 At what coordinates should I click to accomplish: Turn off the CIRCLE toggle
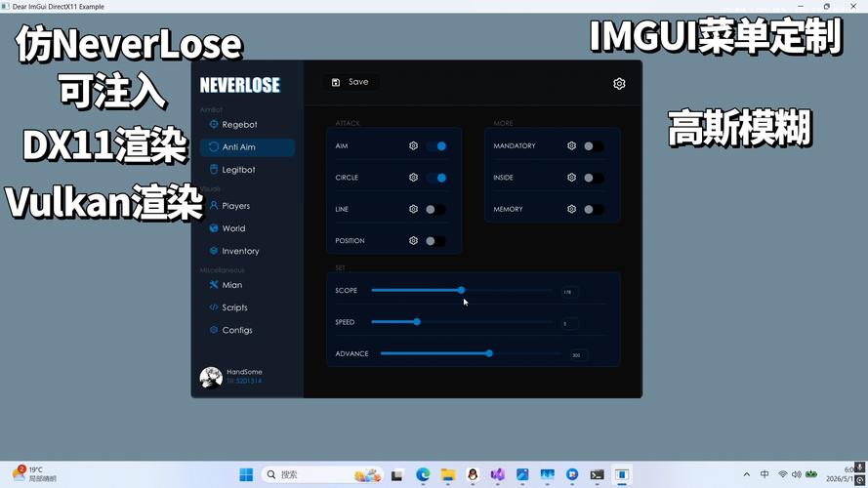436,178
